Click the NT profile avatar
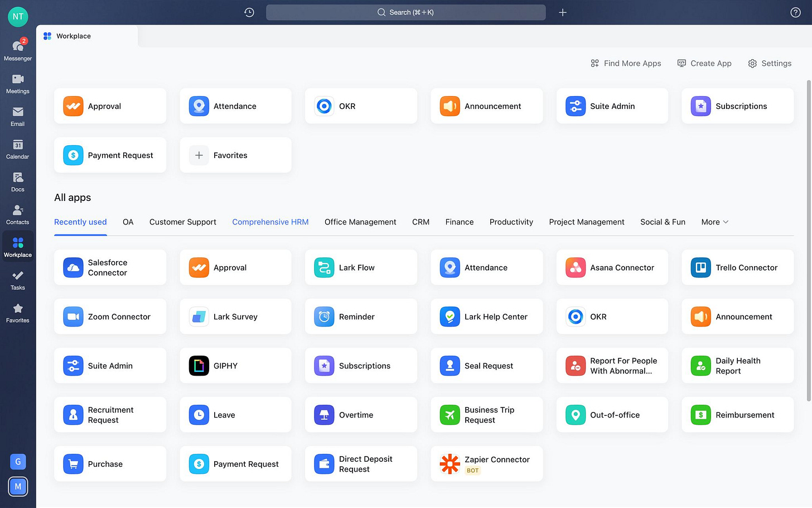Image resolution: width=812 pixels, height=508 pixels. (18, 16)
